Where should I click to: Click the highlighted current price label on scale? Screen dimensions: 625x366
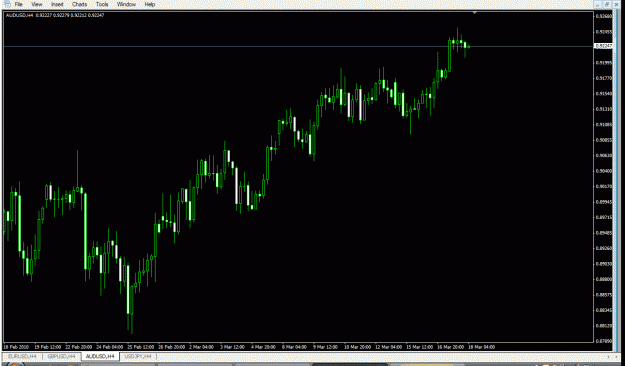(603, 46)
